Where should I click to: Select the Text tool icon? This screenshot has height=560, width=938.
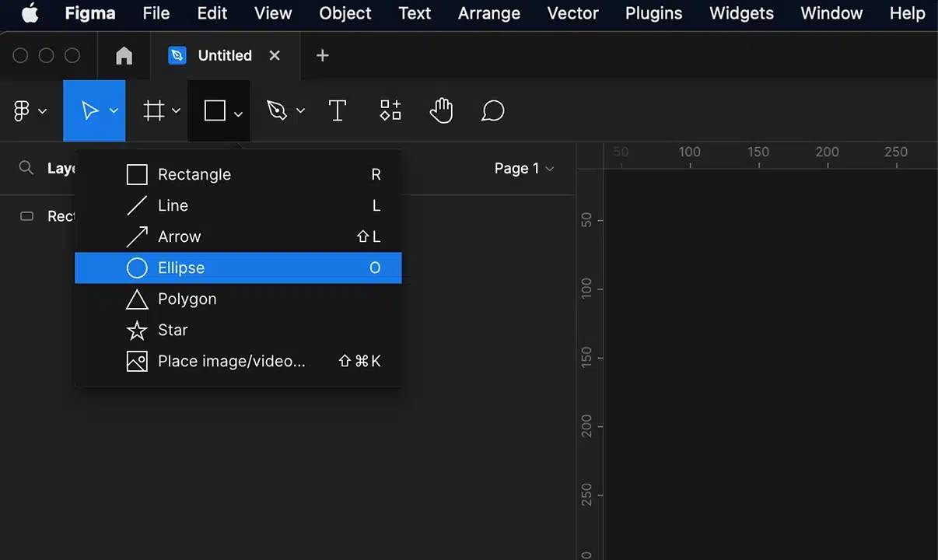tap(338, 111)
